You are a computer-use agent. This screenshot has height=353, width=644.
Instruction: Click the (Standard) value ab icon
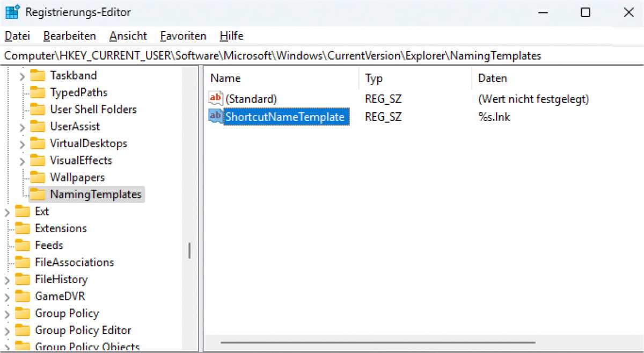point(216,99)
